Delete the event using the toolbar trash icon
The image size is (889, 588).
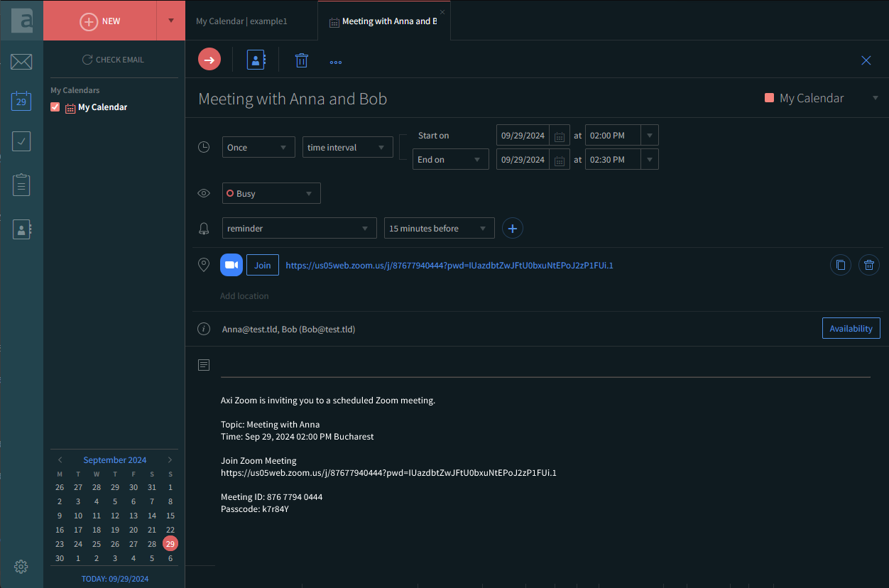tap(302, 60)
